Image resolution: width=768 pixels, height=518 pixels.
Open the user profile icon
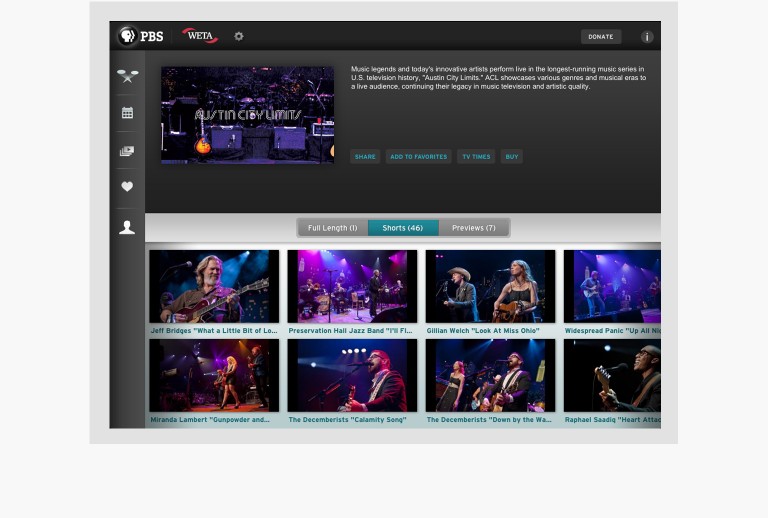127,227
